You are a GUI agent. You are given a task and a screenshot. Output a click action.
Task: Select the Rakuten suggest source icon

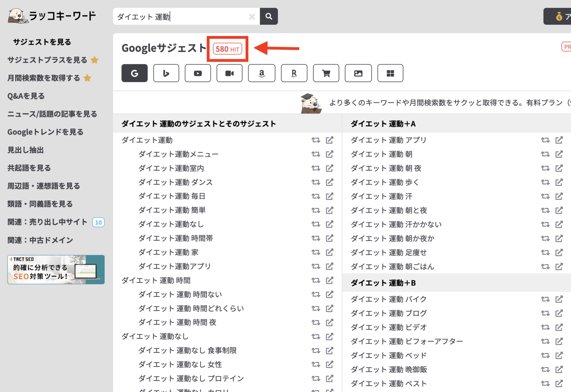[x=294, y=73]
